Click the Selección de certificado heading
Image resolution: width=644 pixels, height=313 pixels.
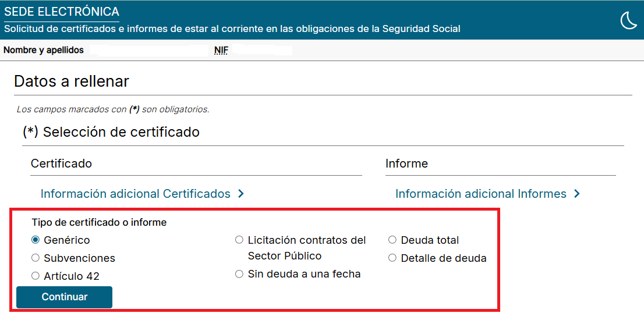tap(111, 132)
